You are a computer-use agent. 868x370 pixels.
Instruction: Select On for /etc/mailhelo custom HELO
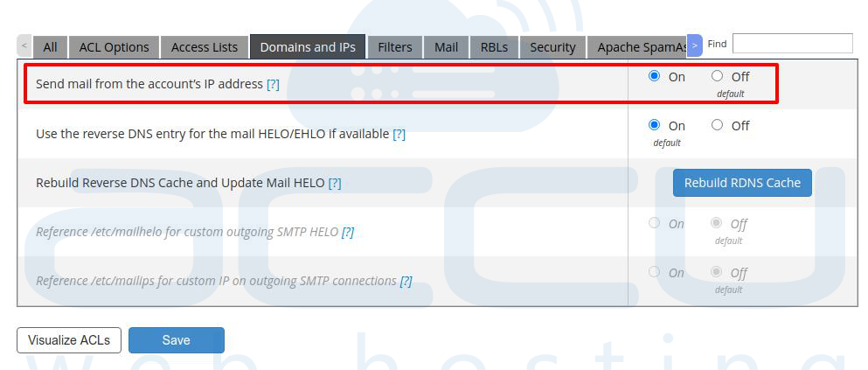coord(655,223)
